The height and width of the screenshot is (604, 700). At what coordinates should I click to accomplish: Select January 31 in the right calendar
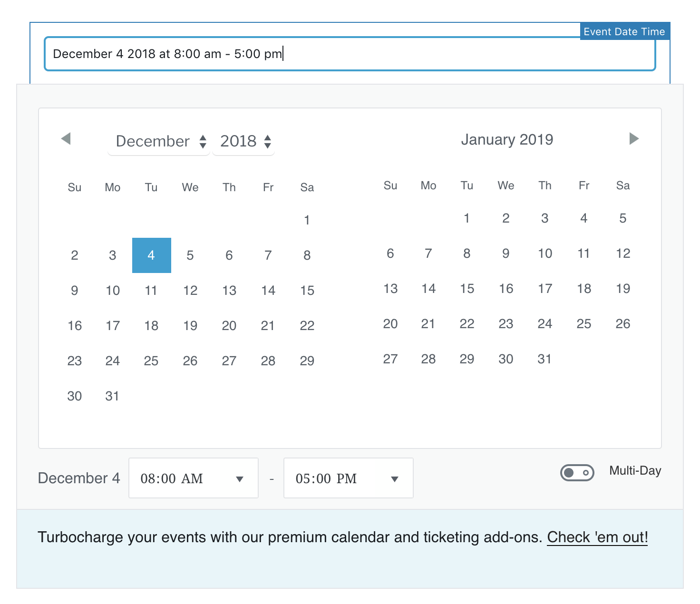coord(544,359)
